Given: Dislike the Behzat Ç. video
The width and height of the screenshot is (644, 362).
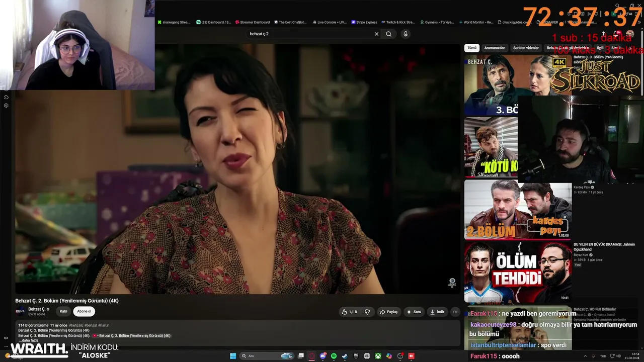Looking at the screenshot, I should [367, 312].
